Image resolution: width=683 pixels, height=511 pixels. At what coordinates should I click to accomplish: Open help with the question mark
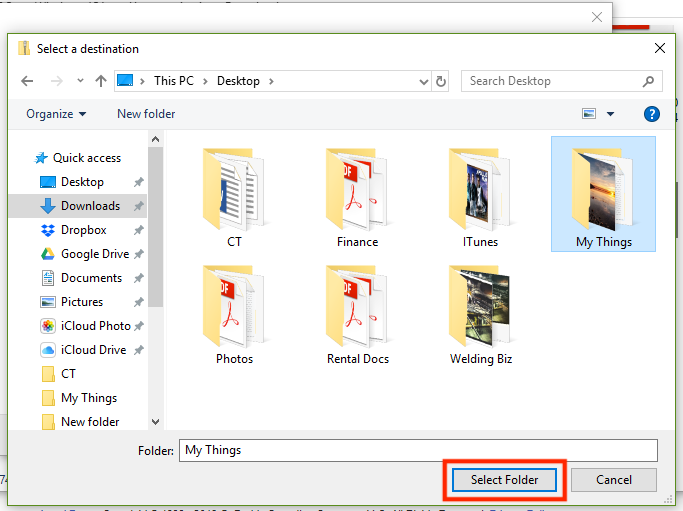[x=652, y=114]
